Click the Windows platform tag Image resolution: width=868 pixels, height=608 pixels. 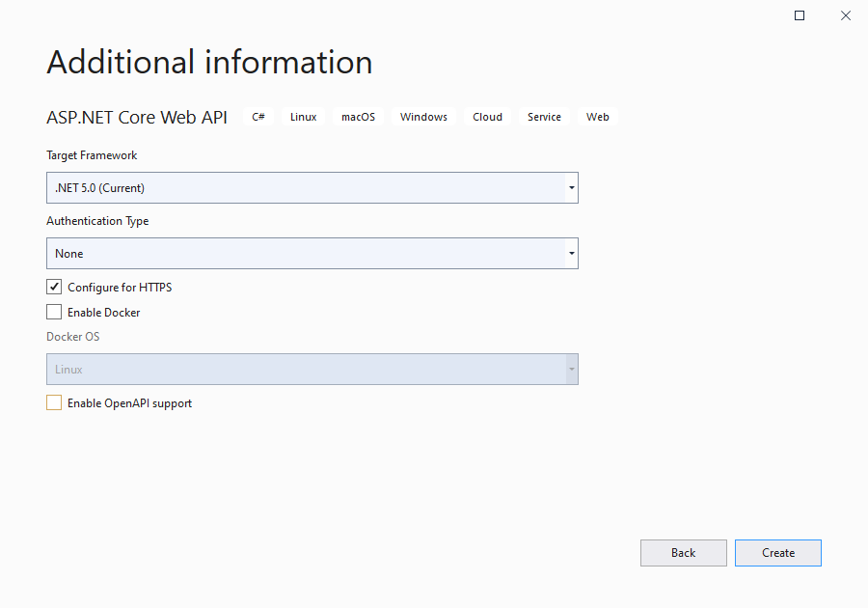click(423, 117)
